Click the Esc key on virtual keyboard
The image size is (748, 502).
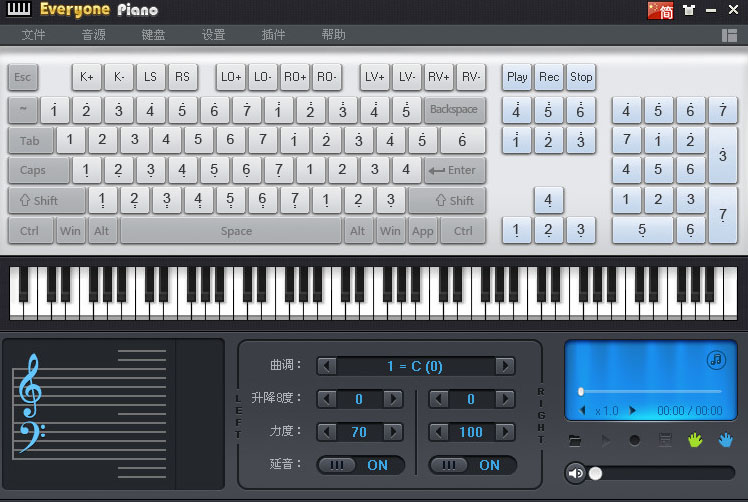(22, 77)
